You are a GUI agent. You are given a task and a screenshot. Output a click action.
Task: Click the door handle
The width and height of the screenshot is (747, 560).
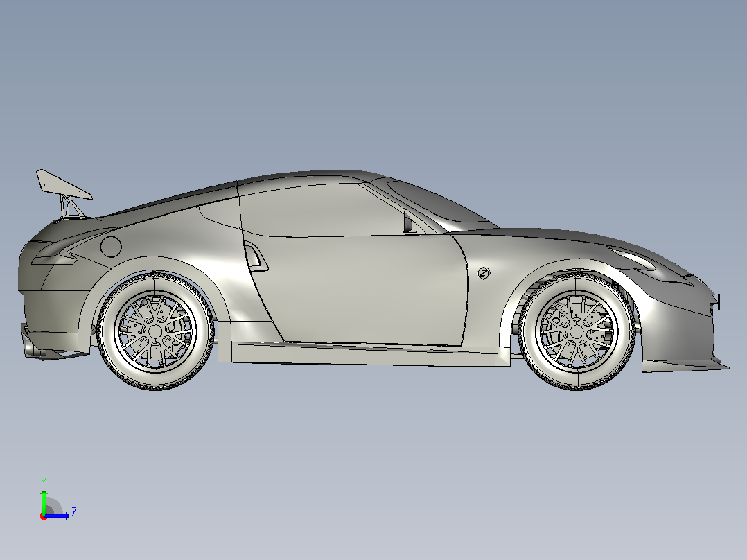point(256,256)
